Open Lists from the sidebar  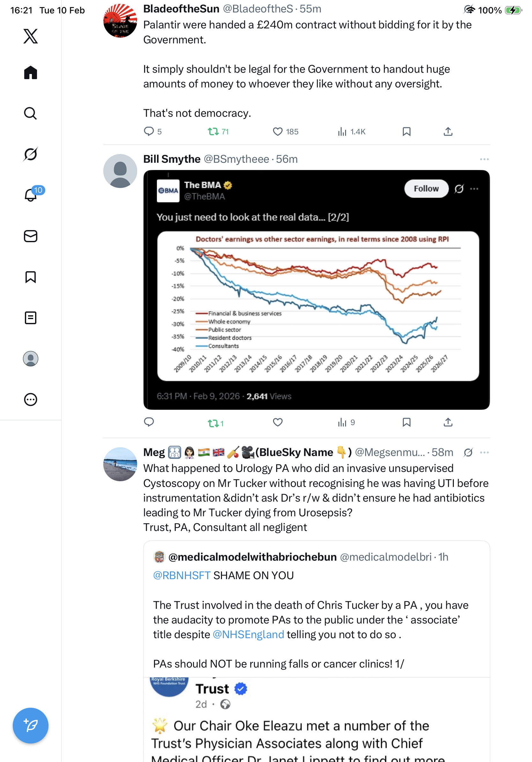[x=31, y=318]
